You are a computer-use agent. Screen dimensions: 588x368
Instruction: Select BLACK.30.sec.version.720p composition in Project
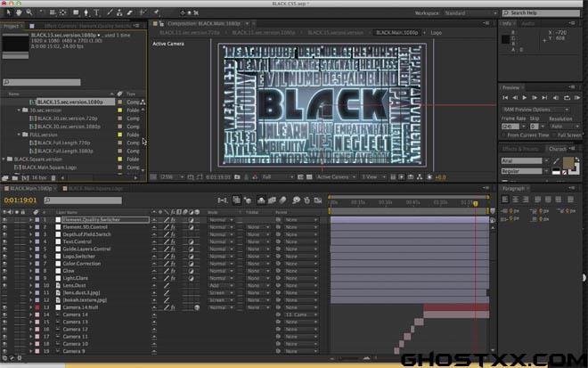point(67,119)
